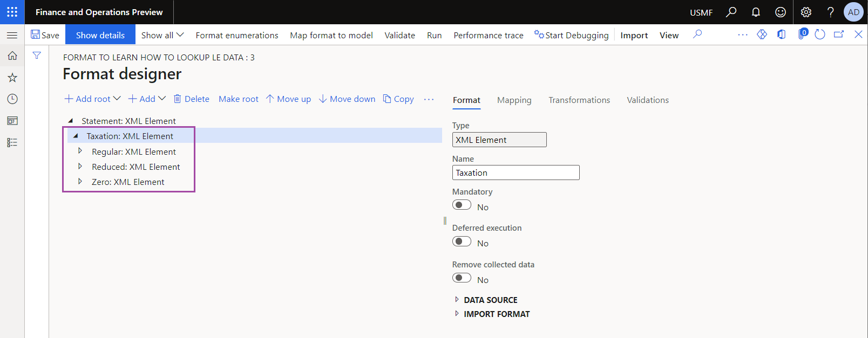Open the search magnifier in top bar

(731, 12)
